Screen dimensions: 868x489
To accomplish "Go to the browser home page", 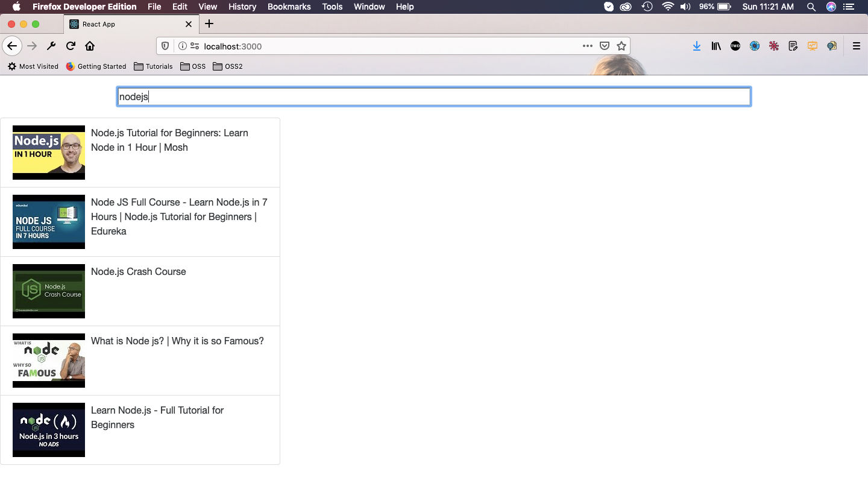I will pos(90,46).
